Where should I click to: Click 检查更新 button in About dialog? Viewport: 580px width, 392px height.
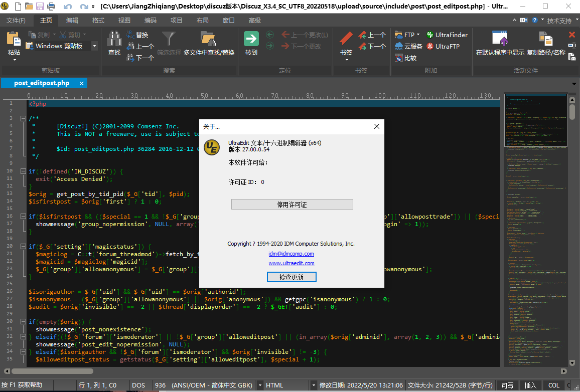coord(292,277)
